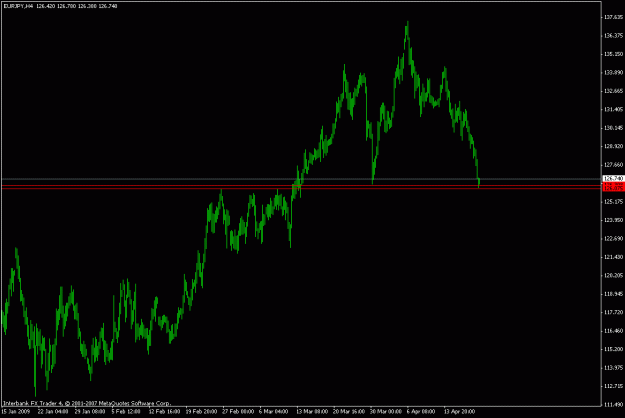Select the 117.720 price scale label
The height and width of the screenshot is (418, 625).
click(613, 312)
